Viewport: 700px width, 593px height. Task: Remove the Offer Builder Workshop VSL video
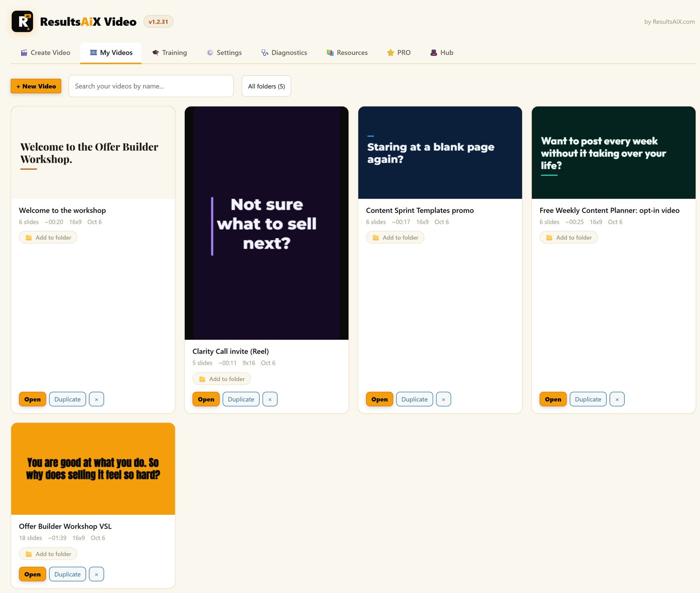[96, 574]
